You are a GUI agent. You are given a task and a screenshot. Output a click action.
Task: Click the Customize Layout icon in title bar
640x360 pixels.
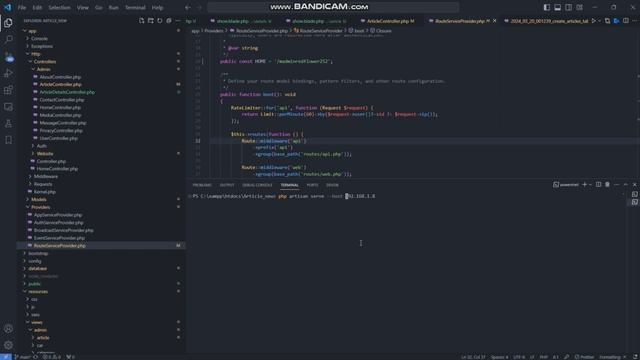(x=580, y=7)
